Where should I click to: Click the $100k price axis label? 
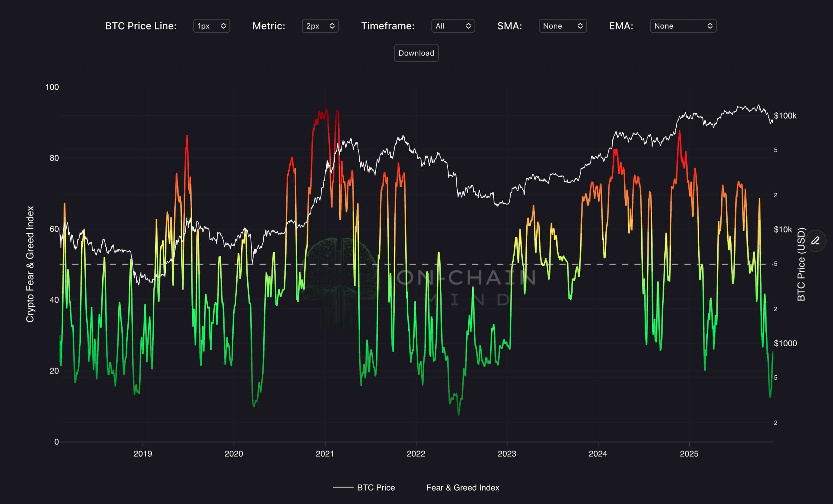click(x=785, y=116)
